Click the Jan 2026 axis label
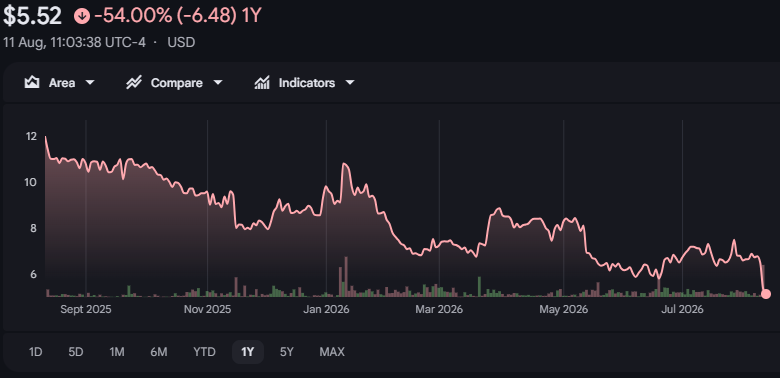The height and width of the screenshot is (378, 780). tap(326, 309)
